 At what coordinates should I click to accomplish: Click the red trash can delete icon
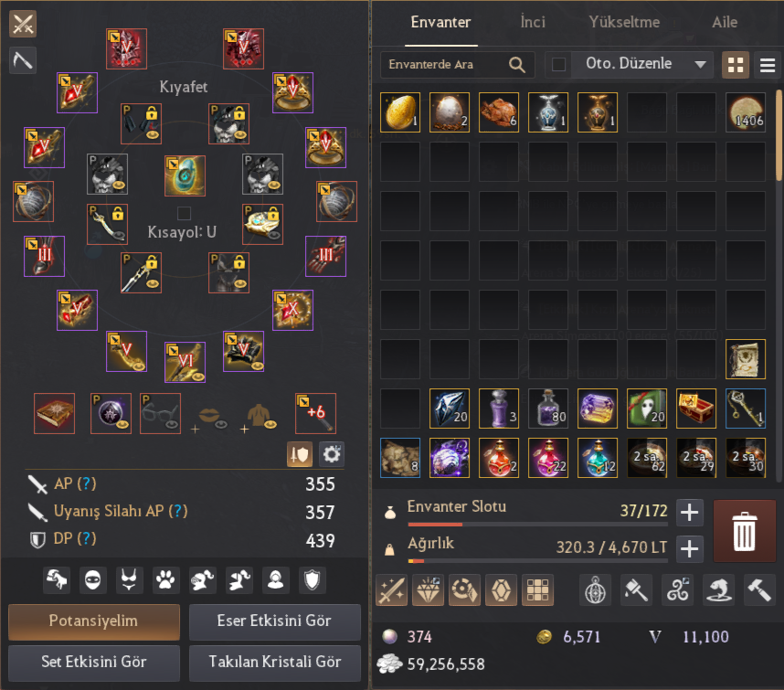tap(744, 531)
